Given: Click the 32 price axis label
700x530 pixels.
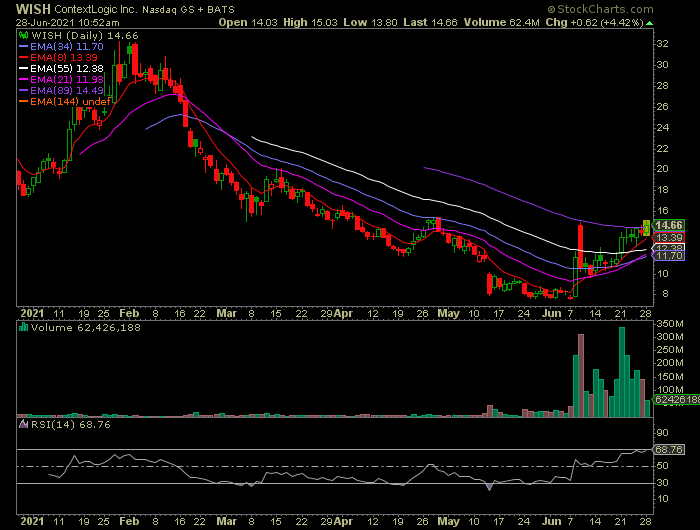Looking at the screenshot, I should click(x=662, y=44).
